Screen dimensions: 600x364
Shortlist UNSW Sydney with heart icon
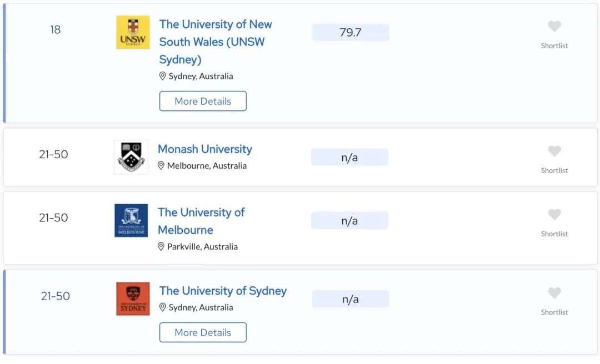[x=554, y=27]
